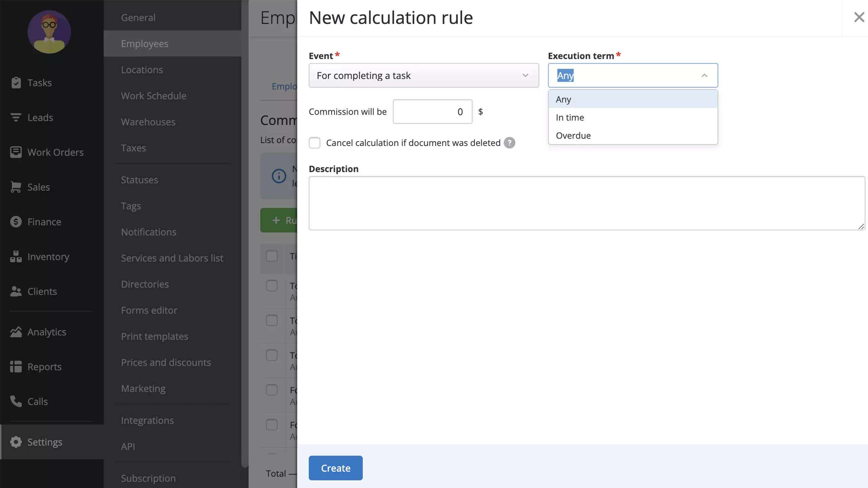Click the Create button
This screenshot has width=868, height=488.
(335, 468)
